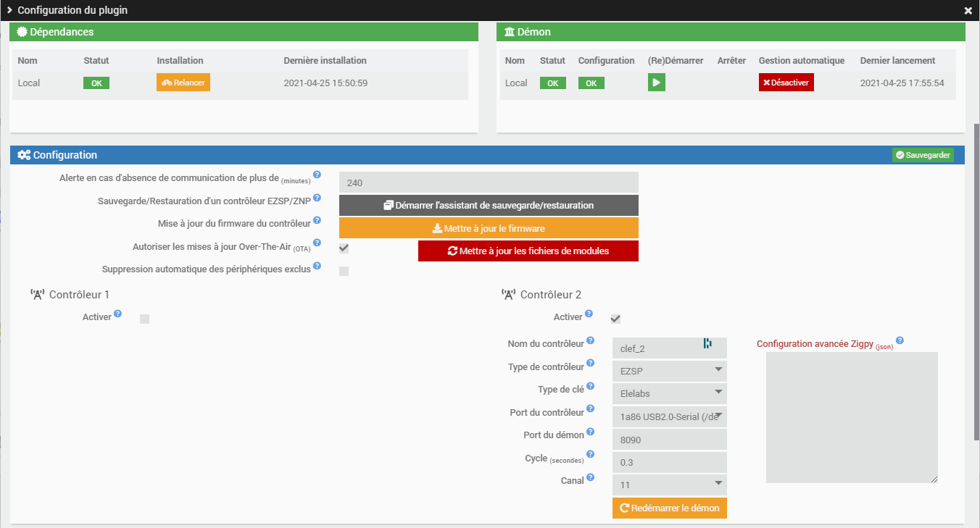Click help icon for Type de contrôleur
Image resolution: width=980 pixels, height=528 pixels.
tap(590, 364)
